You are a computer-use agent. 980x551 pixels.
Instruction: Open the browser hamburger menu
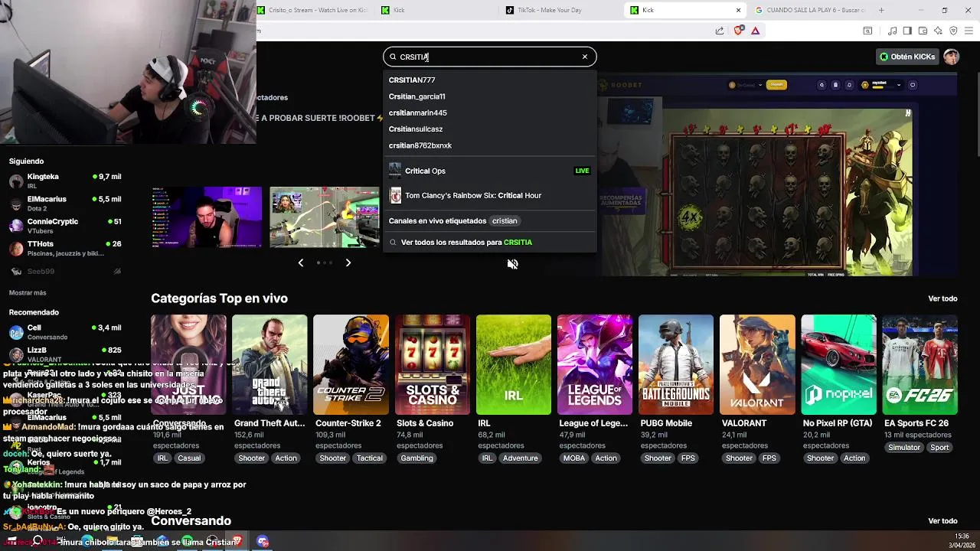(x=969, y=31)
